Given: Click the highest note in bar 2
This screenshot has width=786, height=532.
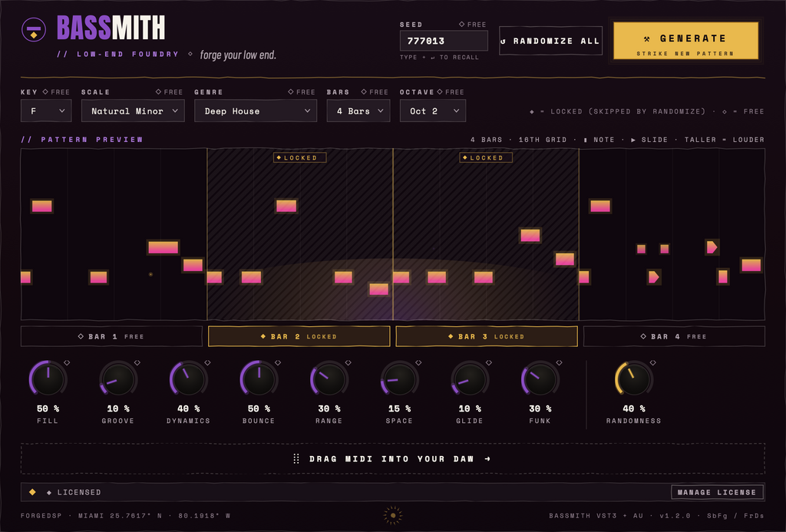Looking at the screenshot, I should pos(286,206).
